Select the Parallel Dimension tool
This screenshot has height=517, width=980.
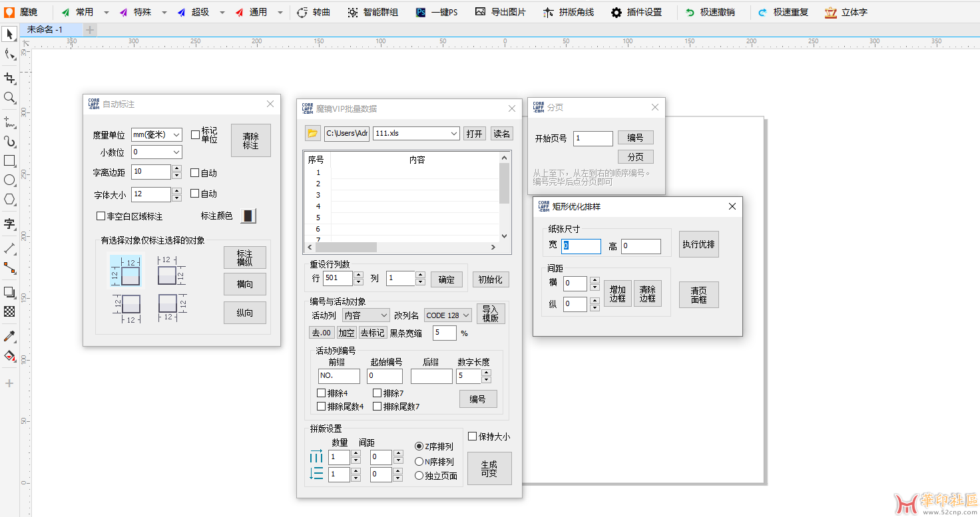[x=9, y=248]
